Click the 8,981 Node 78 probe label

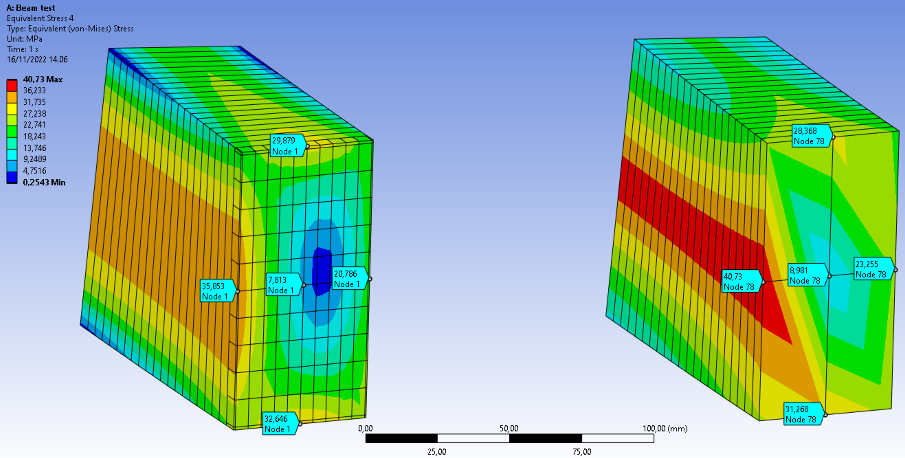807,275
